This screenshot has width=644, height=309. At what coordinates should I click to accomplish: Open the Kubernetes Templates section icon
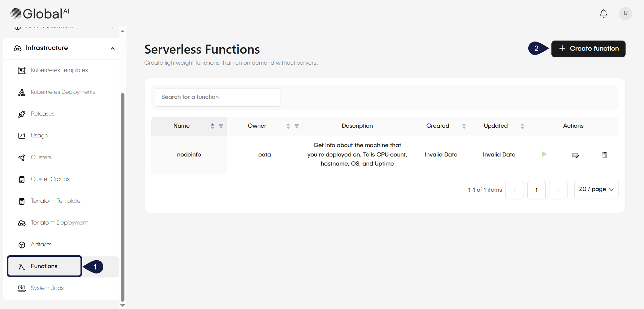click(x=21, y=70)
